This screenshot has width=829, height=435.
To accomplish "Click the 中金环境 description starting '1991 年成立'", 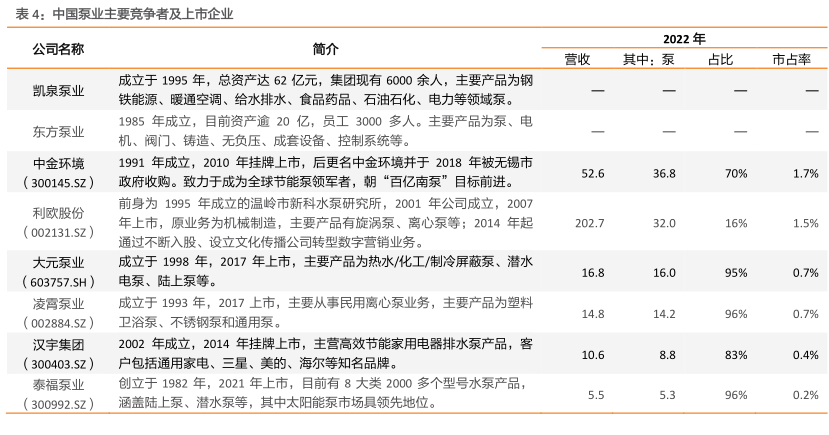I will (325, 172).
